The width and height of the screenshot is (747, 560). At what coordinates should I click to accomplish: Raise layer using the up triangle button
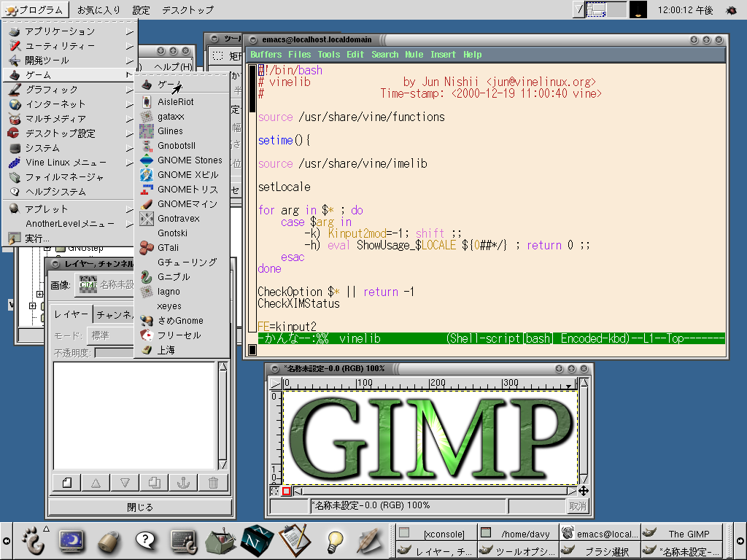coord(96,483)
